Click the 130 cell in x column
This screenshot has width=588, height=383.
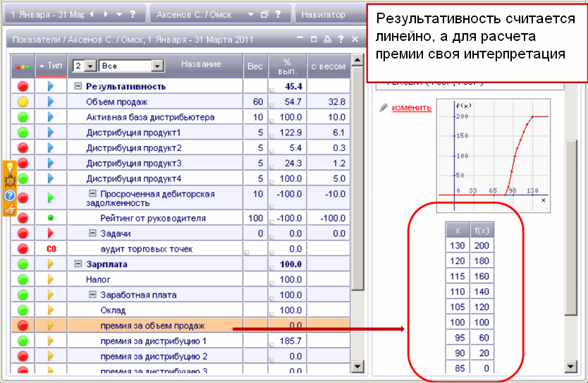click(x=458, y=245)
